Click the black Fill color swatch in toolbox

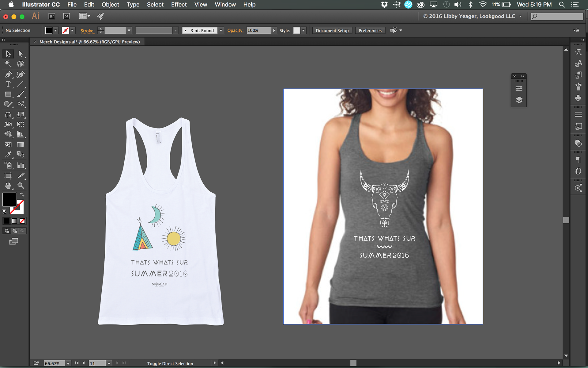click(x=9, y=199)
